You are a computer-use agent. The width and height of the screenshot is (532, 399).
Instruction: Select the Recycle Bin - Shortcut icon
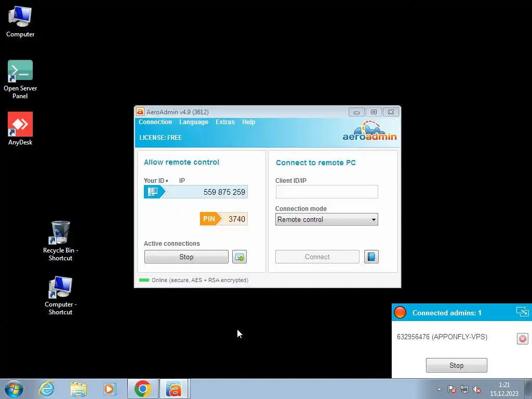60,241
